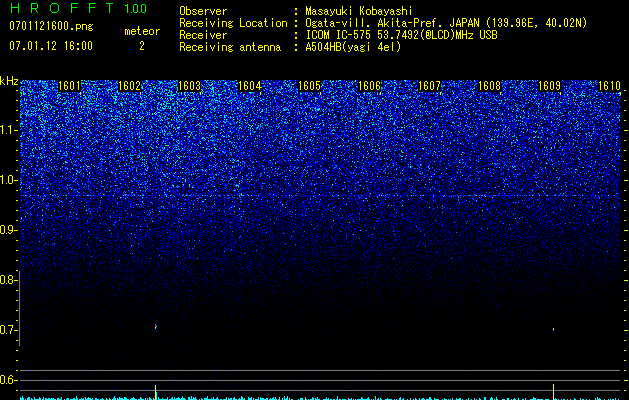Click the 0.8 kHz axis label

point(8,280)
